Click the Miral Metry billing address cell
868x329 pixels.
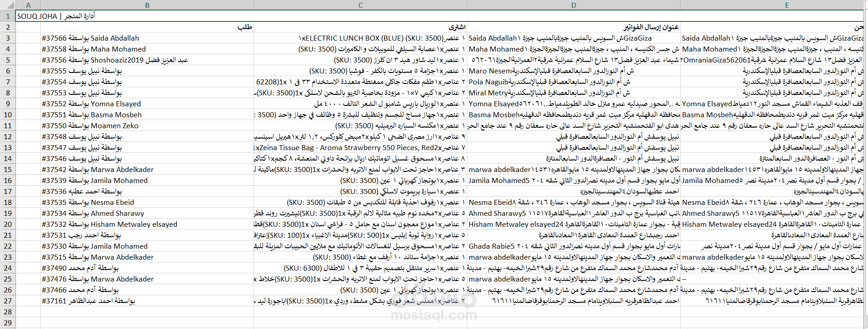coord(573,93)
